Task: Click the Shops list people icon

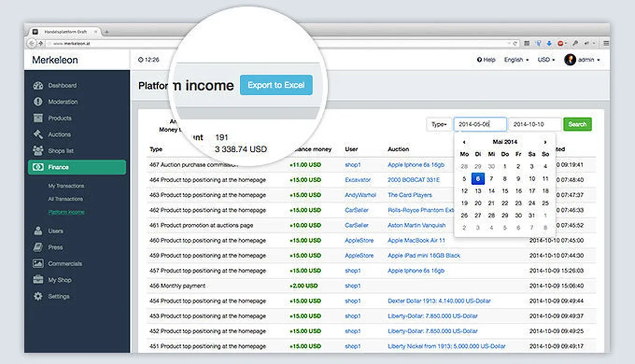Action: pos(38,151)
